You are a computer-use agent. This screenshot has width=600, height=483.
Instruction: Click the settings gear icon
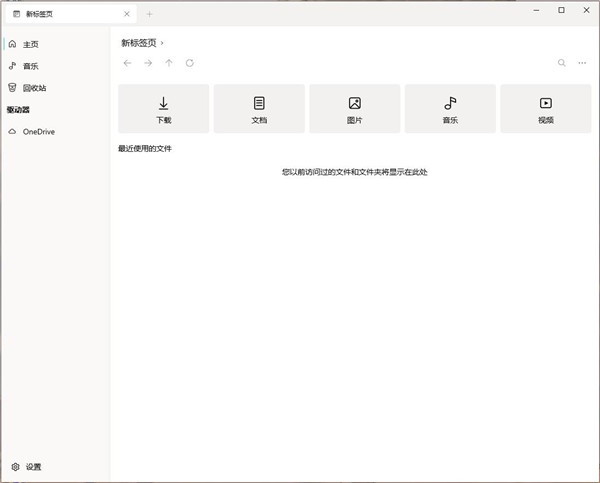(x=15, y=467)
